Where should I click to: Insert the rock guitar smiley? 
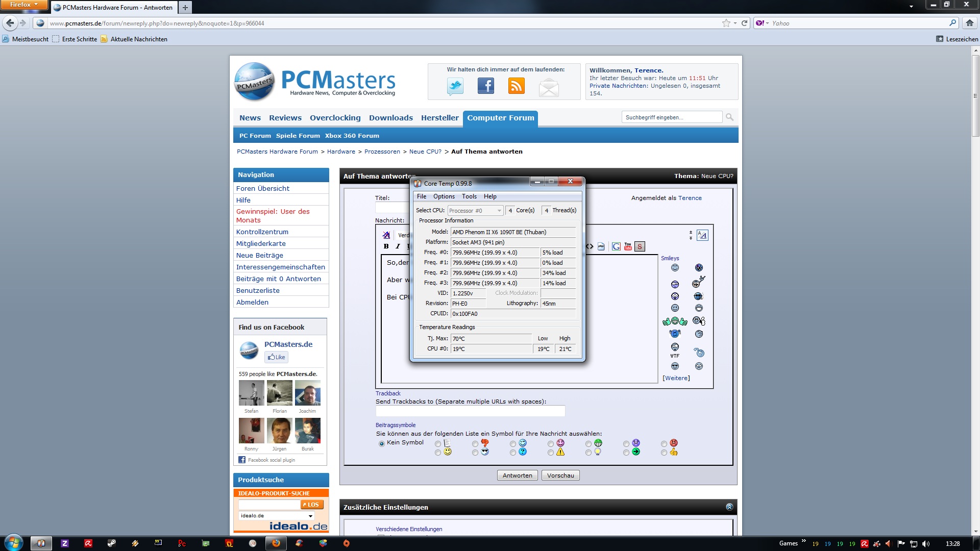click(699, 282)
